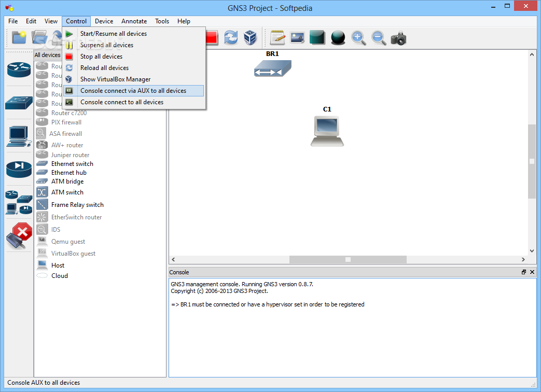Click canvas horizontal scrollbar left arrow
541x392 pixels.
pos(173,259)
